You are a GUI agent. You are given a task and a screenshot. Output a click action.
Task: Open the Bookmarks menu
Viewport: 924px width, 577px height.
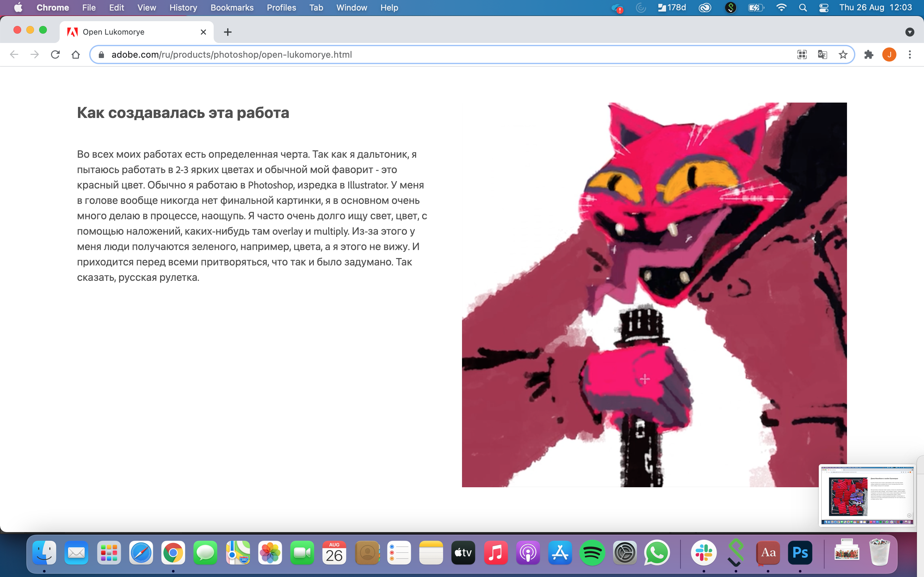pyautogui.click(x=232, y=8)
